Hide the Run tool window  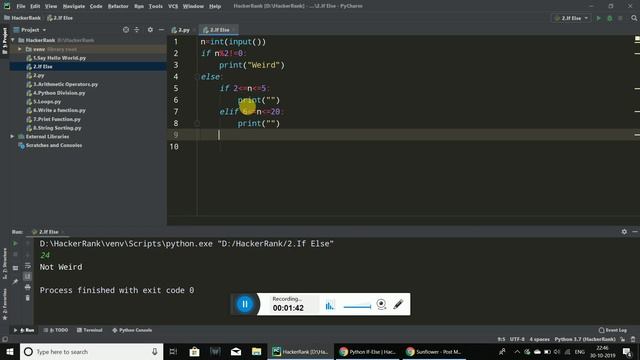(x=635, y=231)
